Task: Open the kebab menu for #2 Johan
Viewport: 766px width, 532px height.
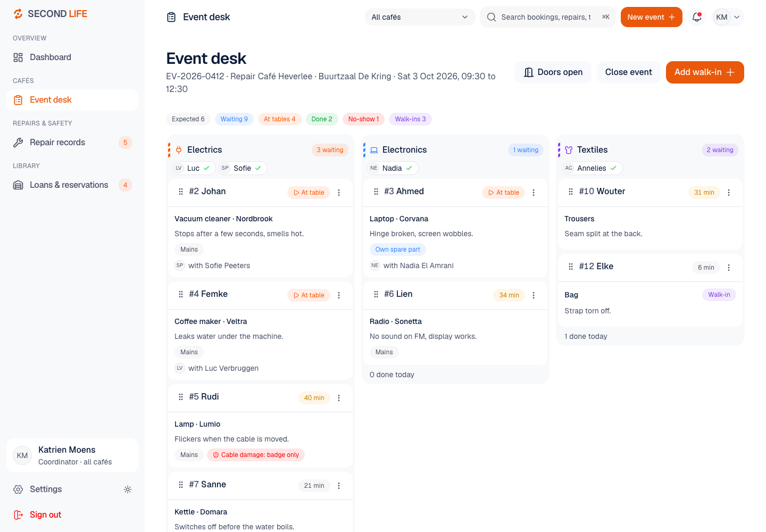Action: [339, 193]
